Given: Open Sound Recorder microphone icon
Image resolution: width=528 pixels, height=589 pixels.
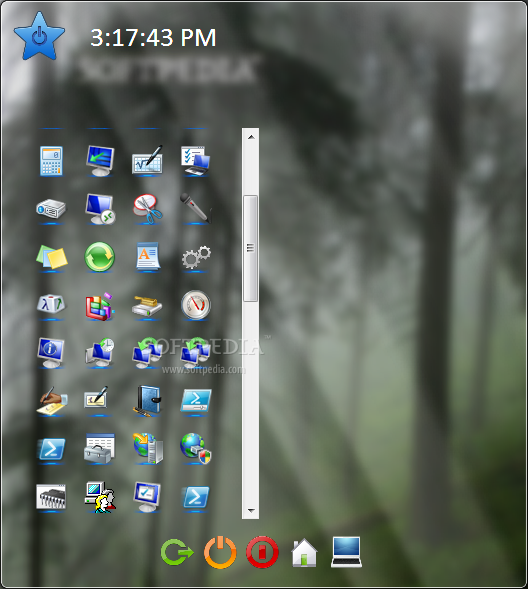Looking at the screenshot, I should click(195, 209).
